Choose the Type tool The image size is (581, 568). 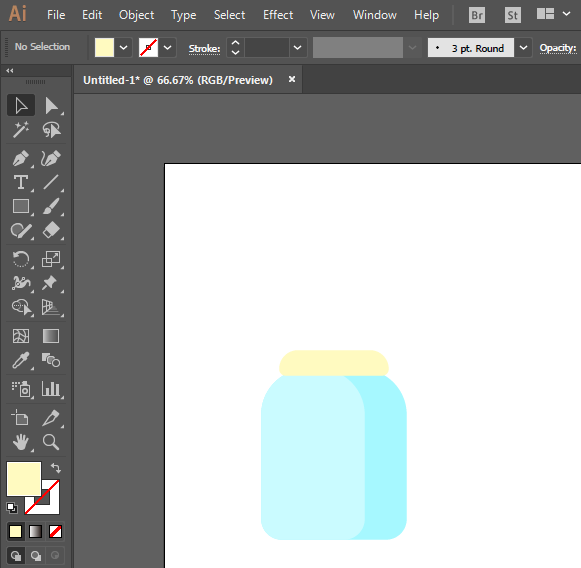pos(21,183)
